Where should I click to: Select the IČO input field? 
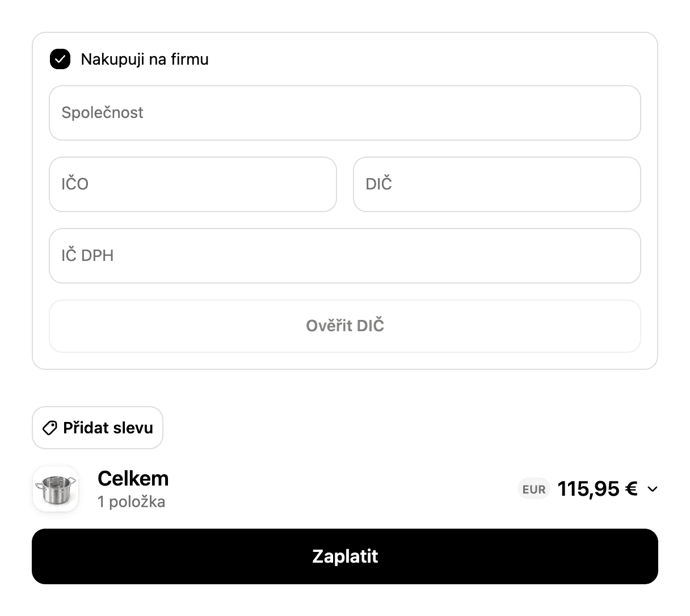(193, 184)
